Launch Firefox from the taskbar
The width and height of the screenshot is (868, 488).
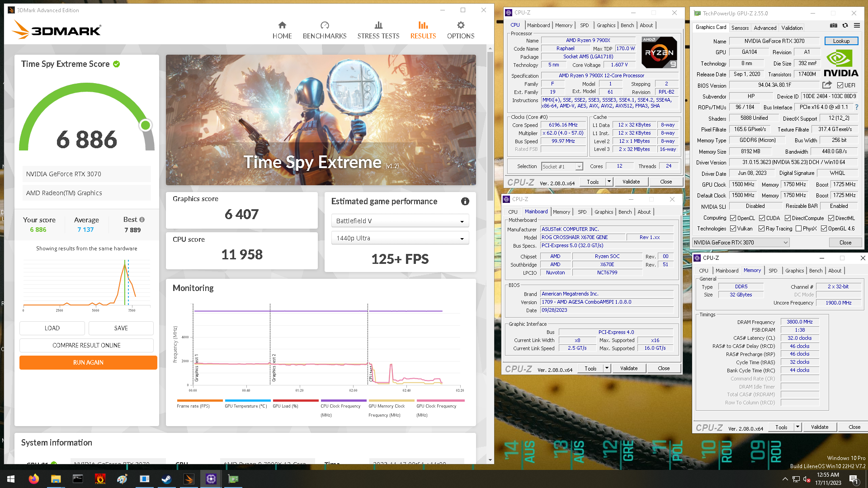click(x=33, y=479)
